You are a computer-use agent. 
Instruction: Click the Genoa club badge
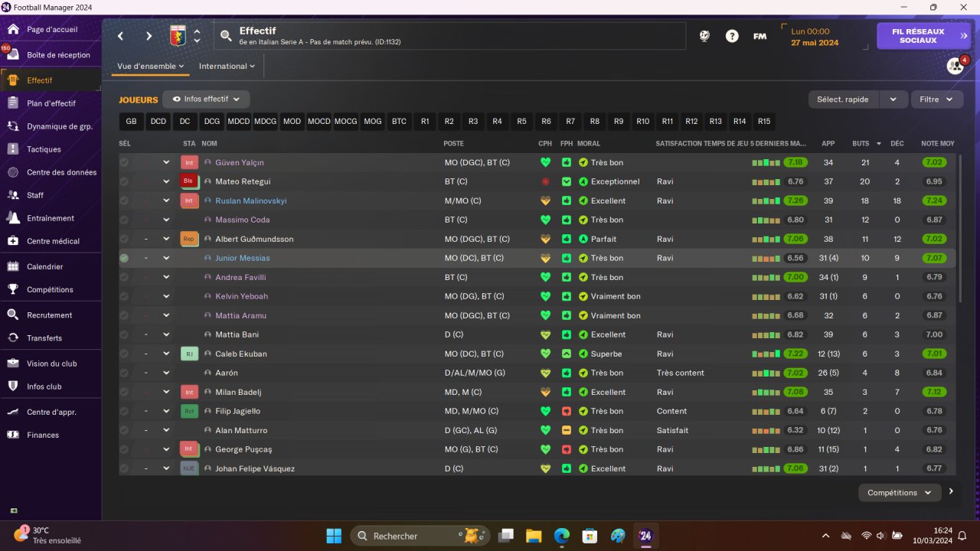(x=178, y=36)
